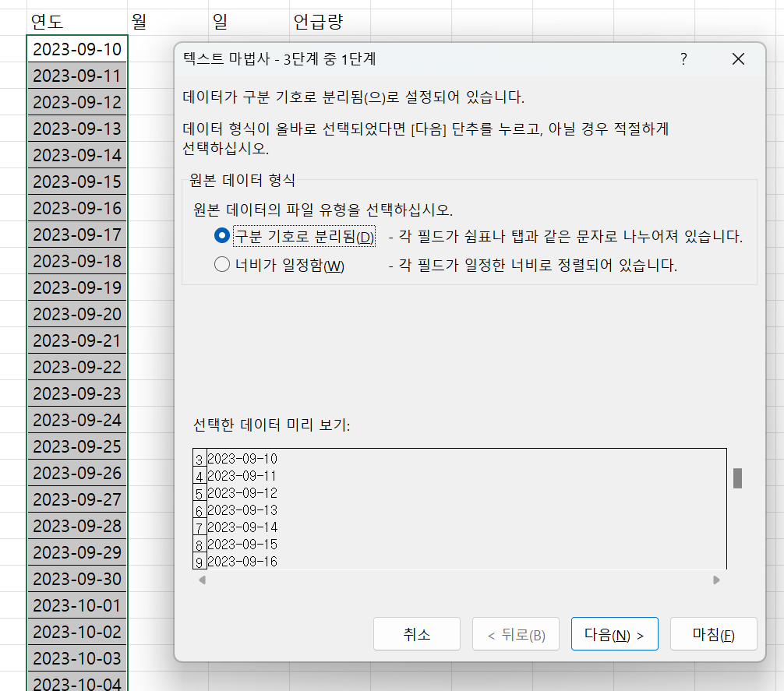Image resolution: width=784 pixels, height=691 pixels.
Task: Finish wizard with 마침(F) button
Action: (714, 634)
